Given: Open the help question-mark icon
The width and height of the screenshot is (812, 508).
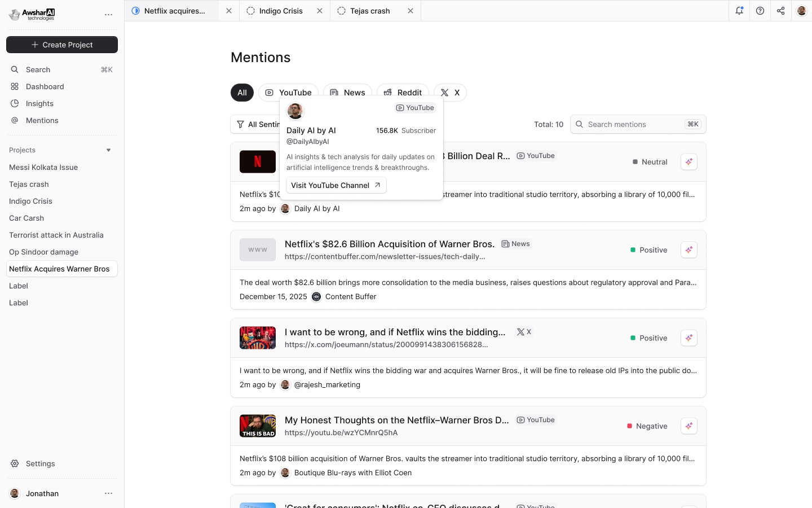Looking at the screenshot, I should pyautogui.click(x=760, y=11).
